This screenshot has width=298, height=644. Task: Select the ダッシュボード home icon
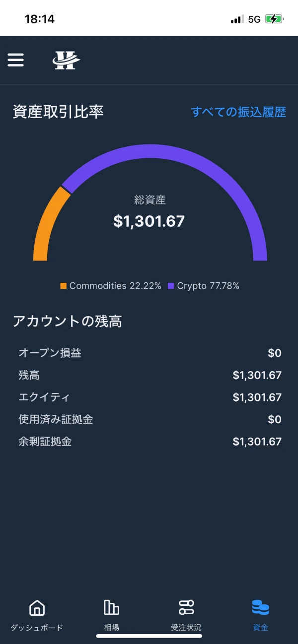click(x=36, y=607)
